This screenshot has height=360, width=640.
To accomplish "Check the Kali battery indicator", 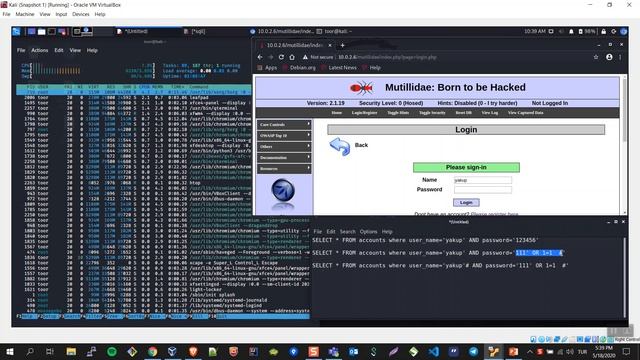I will pos(587,31).
